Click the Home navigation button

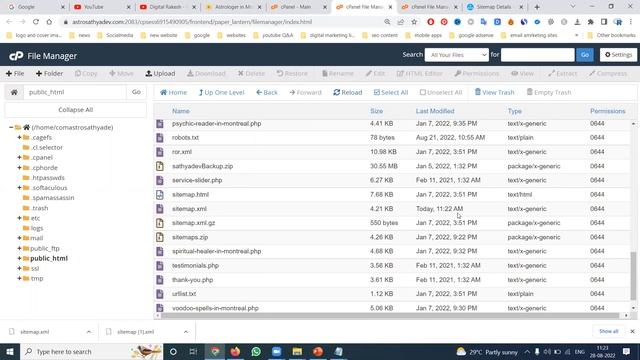click(173, 93)
